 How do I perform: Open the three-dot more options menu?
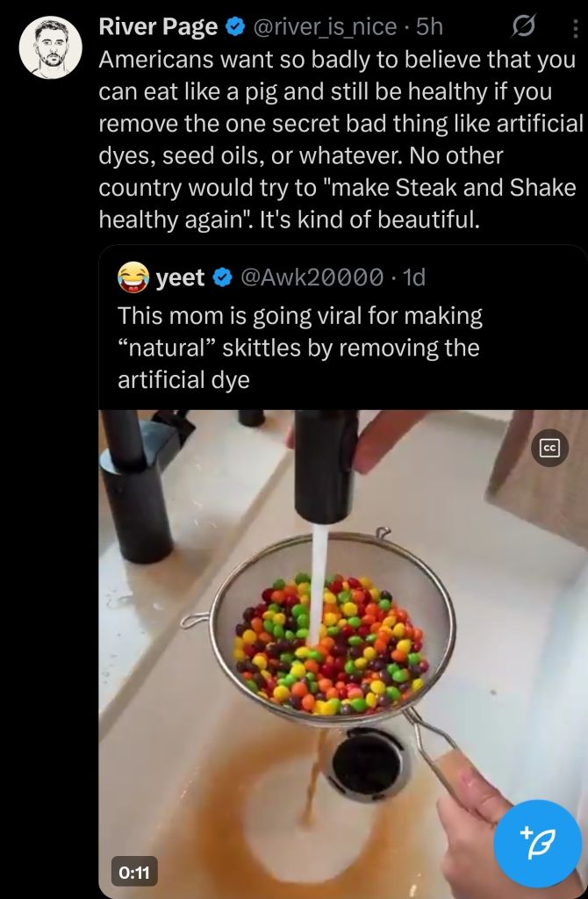575,28
